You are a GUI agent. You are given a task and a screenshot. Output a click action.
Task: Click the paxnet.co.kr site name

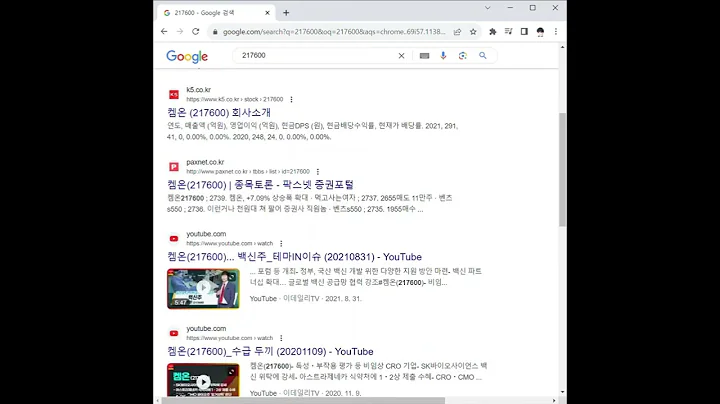205,162
